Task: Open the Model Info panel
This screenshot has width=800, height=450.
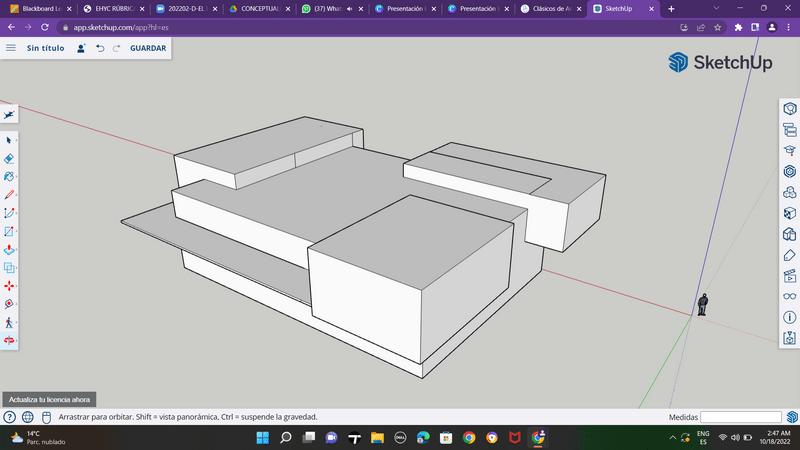Action: coord(790,317)
